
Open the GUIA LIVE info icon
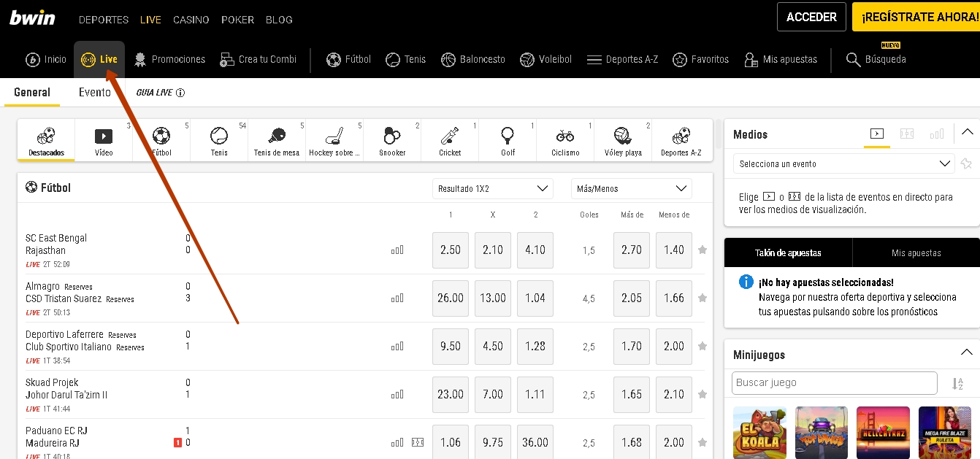[180, 93]
